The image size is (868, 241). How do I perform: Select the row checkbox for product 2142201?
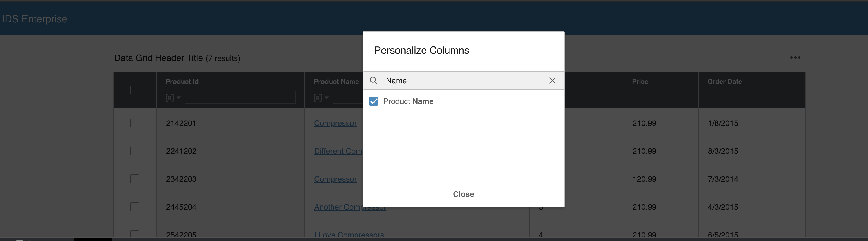(134, 123)
